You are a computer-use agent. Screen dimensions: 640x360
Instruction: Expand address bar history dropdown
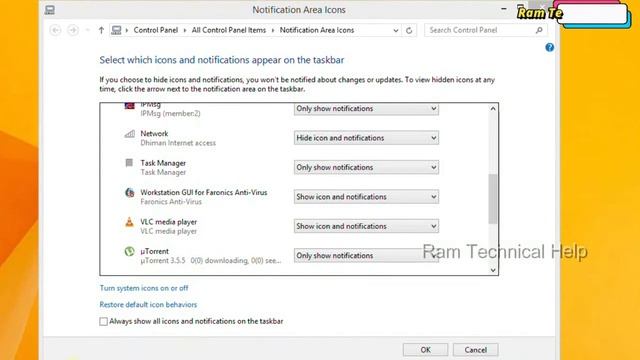pyautogui.click(x=396, y=30)
